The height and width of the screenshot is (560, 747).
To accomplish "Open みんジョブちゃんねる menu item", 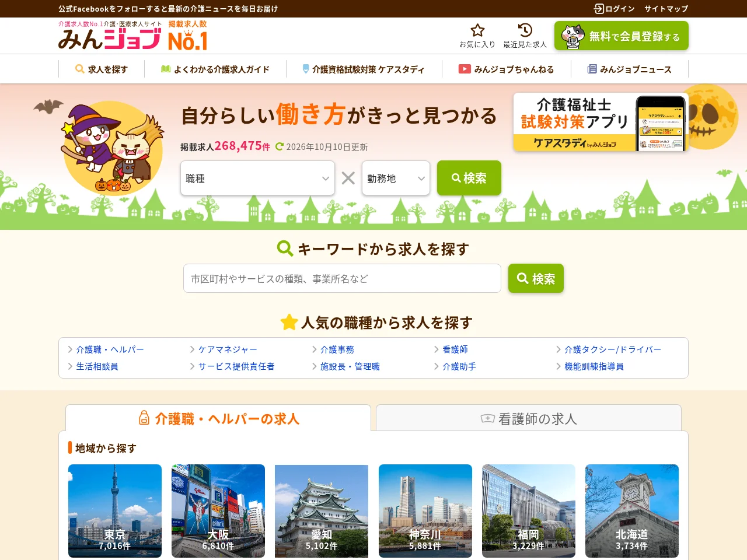I will click(x=506, y=69).
